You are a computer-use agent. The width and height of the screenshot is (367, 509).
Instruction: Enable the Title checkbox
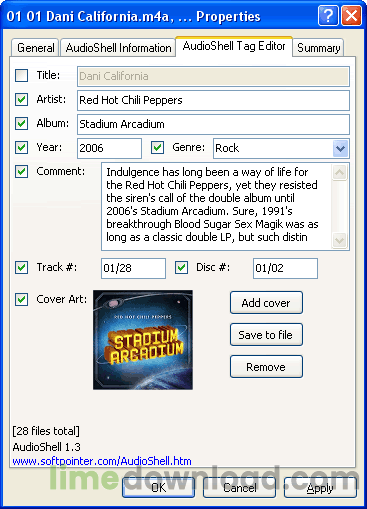click(x=21, y=76)
